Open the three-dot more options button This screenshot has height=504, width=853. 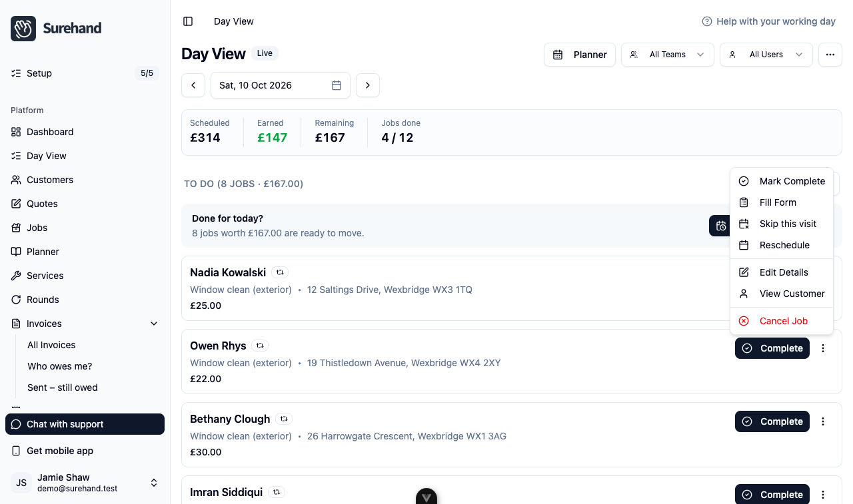[830, 55]
